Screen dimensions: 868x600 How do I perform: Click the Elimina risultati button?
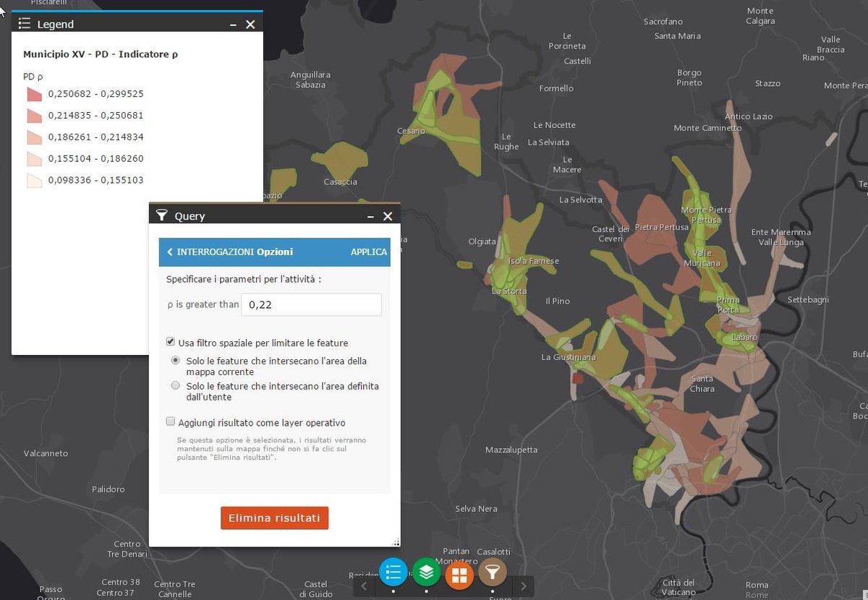(x=275, y=518)
